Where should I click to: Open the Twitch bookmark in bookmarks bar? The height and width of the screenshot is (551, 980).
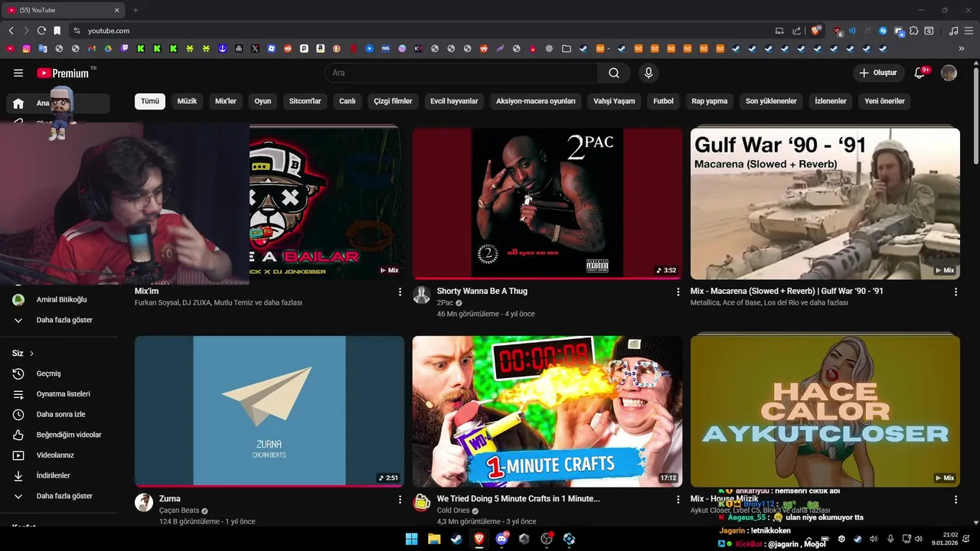tap(124, 48)
